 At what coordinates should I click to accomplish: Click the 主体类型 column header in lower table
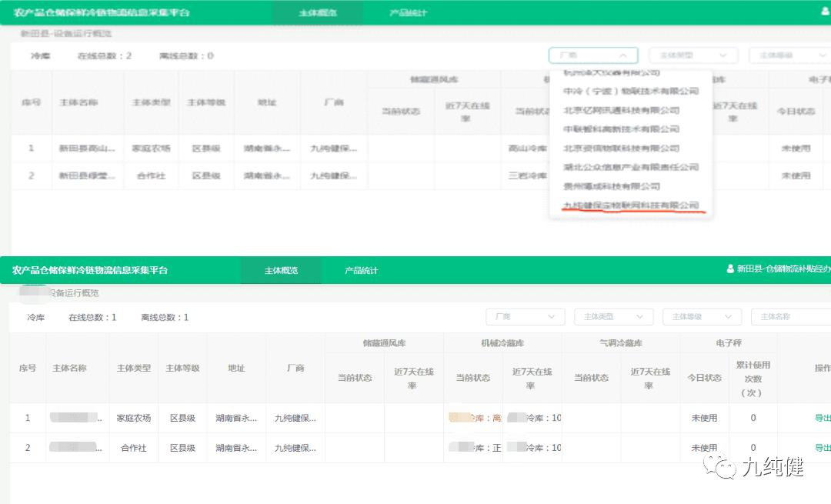(134, 368)
